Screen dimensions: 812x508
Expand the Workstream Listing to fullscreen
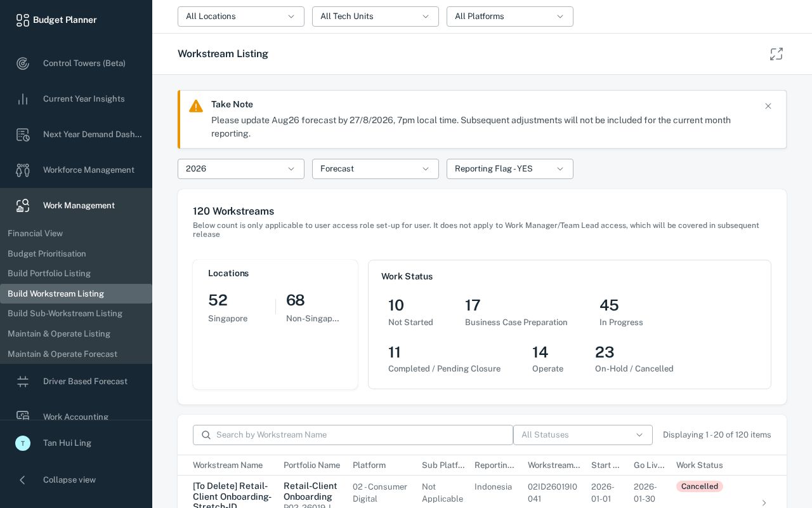tap(776, 54)
